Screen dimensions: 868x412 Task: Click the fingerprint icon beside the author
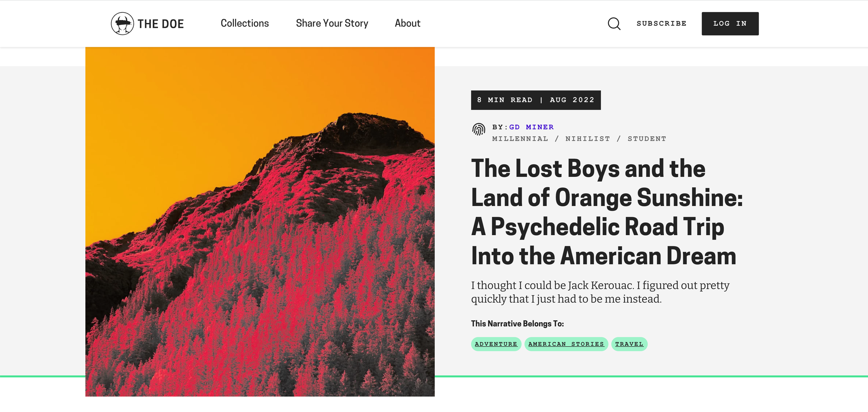tap(478, 129)
